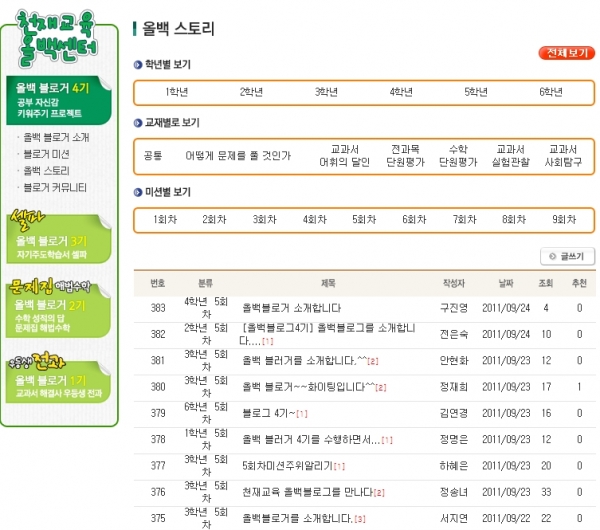The width and height of the screenshot is (600, 530).
Task: Click the 글쓰기 write button
Action: click(x=567, y=256)
